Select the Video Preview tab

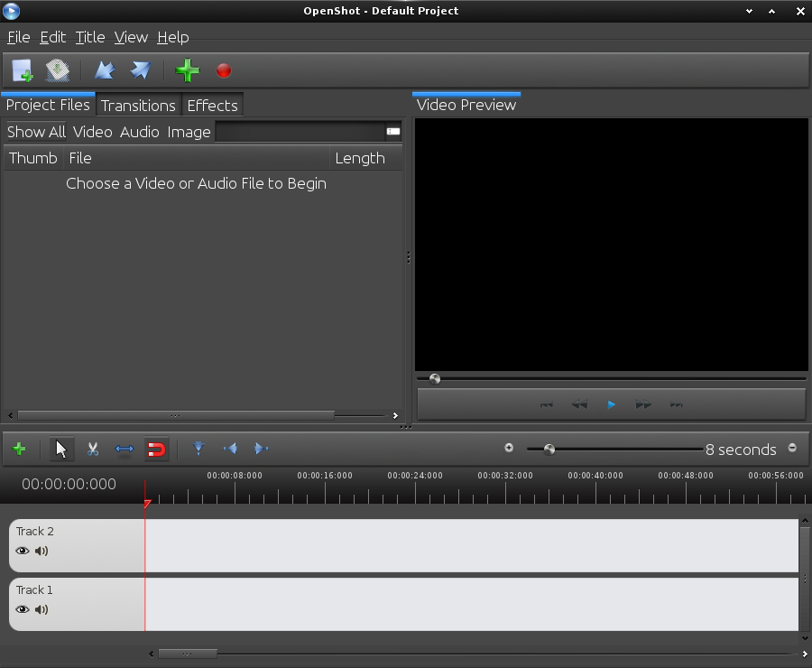466,106
